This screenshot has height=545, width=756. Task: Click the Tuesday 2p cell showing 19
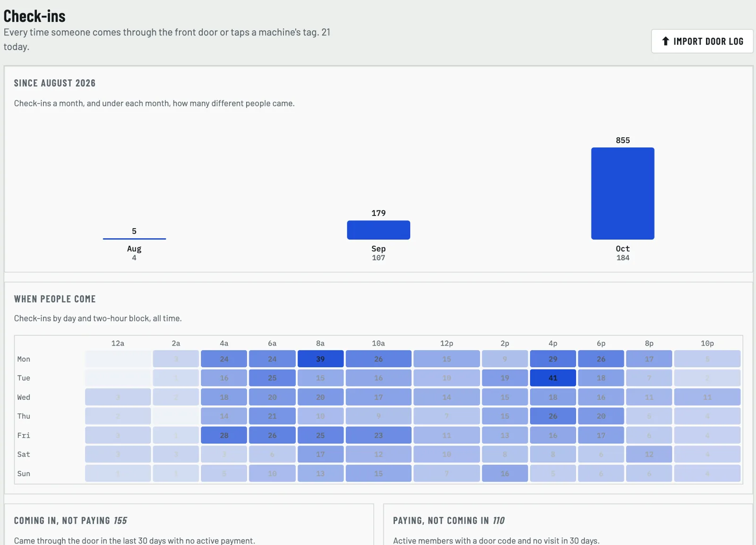505,378
